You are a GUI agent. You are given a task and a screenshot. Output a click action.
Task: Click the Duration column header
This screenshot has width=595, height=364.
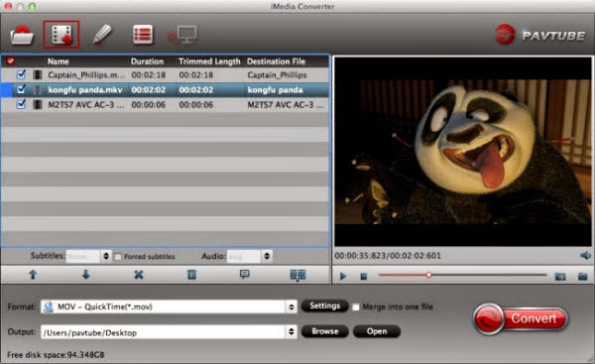click(147, 61)
